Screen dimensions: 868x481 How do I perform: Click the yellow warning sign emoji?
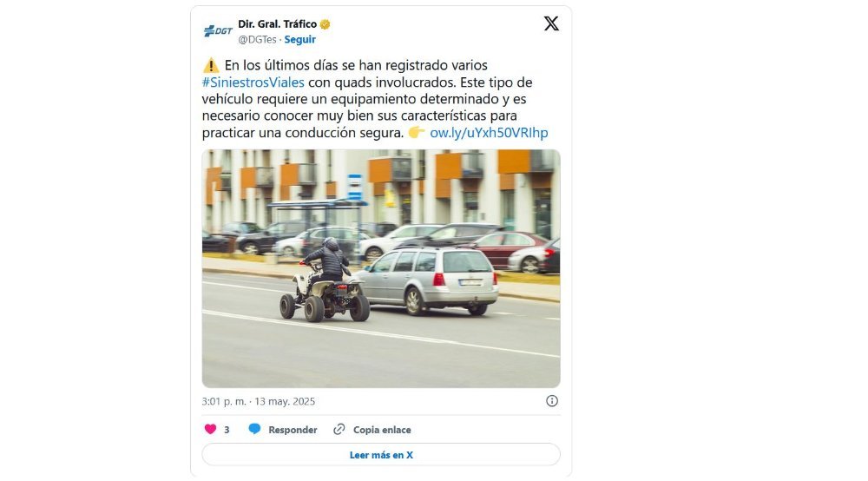coord(211,65)
